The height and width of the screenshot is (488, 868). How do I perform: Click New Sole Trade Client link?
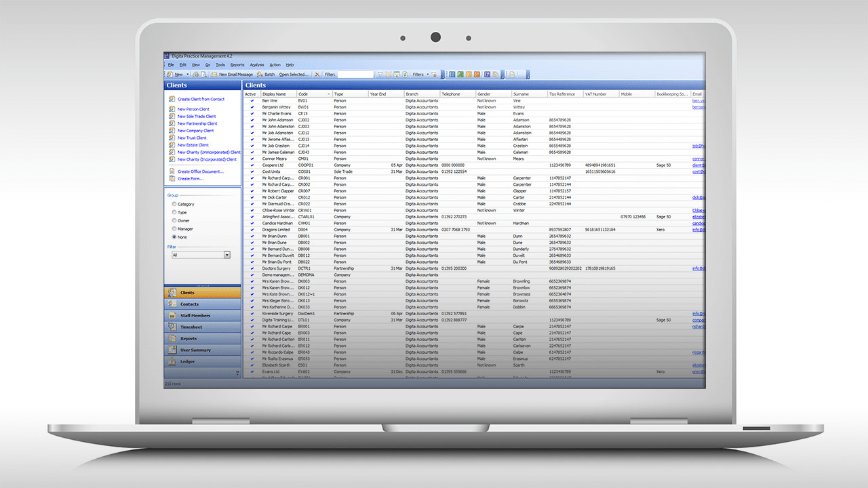[197, 117]
